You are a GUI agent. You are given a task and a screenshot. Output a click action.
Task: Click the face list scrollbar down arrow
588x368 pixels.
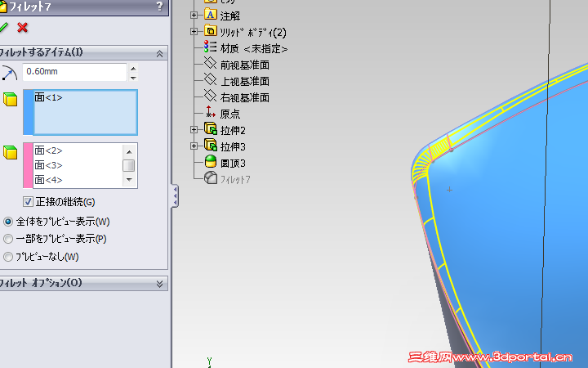[x=129, y=179]
